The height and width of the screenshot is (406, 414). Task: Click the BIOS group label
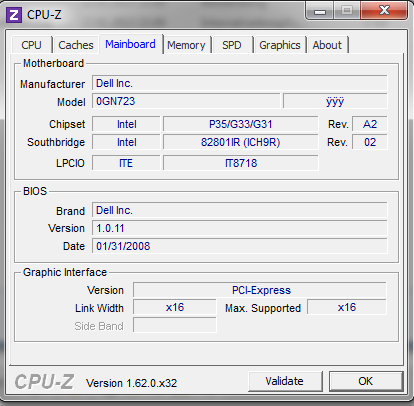(35, 191)
